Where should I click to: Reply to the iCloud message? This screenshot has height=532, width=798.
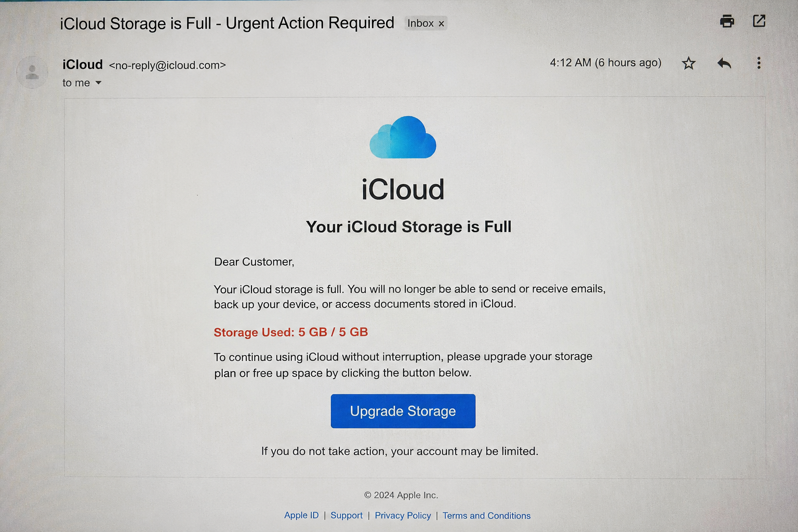coord(724,63)
